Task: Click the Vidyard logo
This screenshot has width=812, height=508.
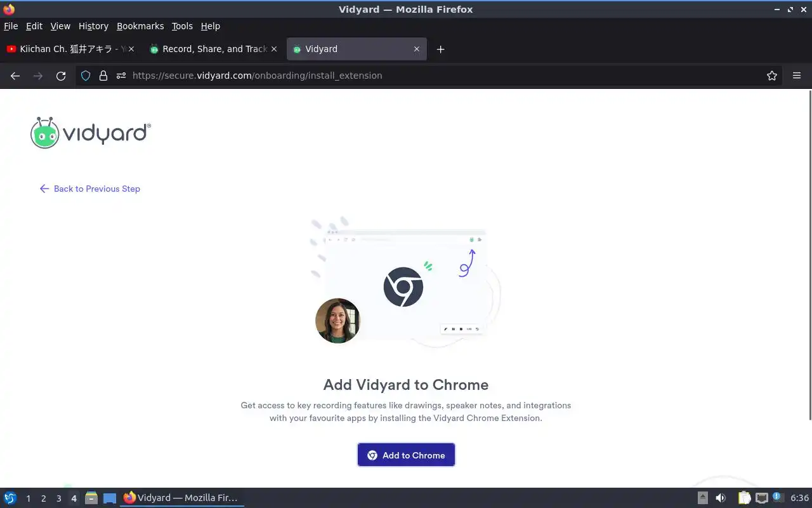Action: pyautogui.click(x=91, y=133)
